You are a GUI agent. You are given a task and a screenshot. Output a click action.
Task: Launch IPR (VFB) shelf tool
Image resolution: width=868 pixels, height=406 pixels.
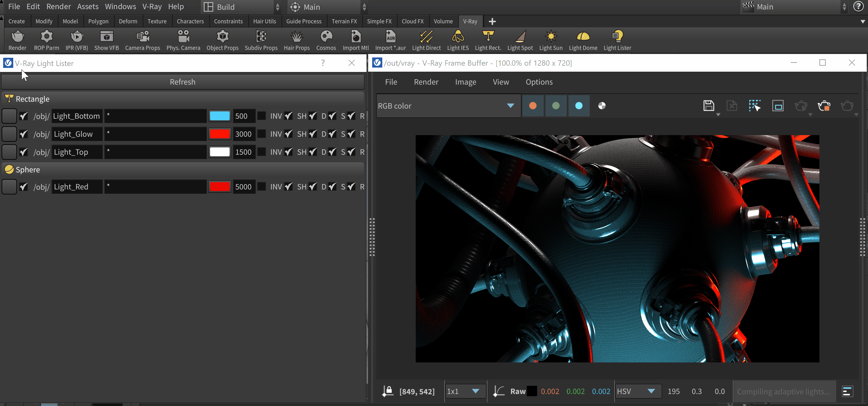(x=77, y=40)
